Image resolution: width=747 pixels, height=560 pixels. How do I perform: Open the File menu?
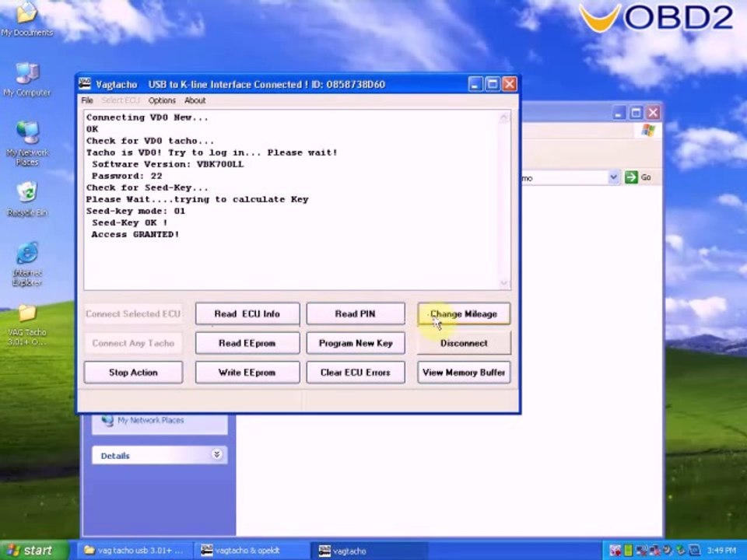86,100
